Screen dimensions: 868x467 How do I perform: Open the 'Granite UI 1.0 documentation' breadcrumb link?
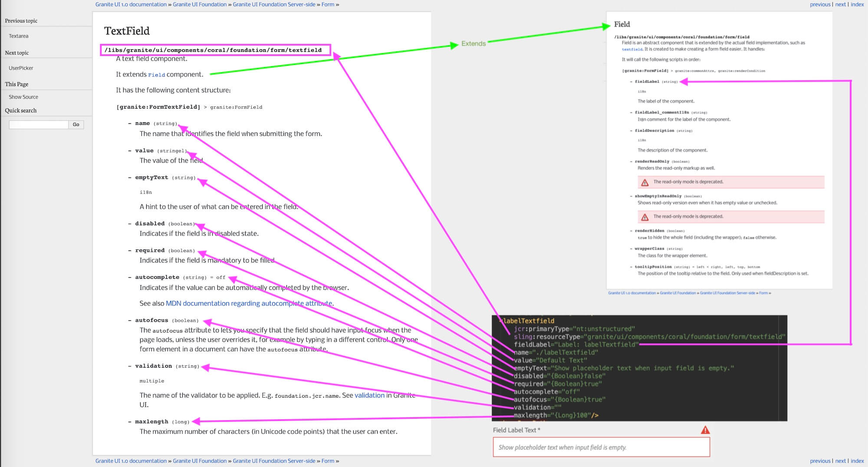click(x=130, y=4)
